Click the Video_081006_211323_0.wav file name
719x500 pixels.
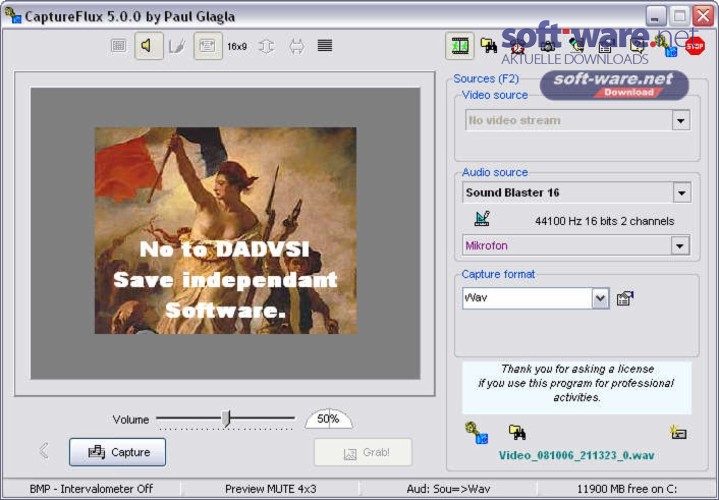pos(576,456)
